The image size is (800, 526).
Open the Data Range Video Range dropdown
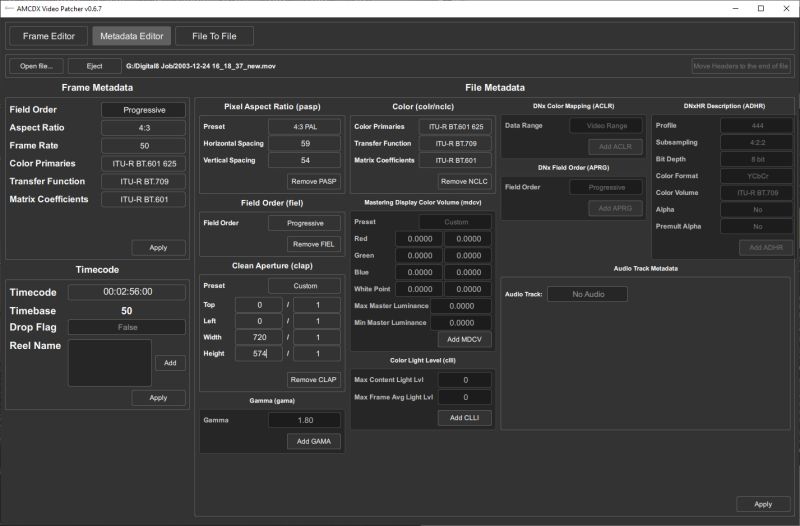[x=606, y=126]
